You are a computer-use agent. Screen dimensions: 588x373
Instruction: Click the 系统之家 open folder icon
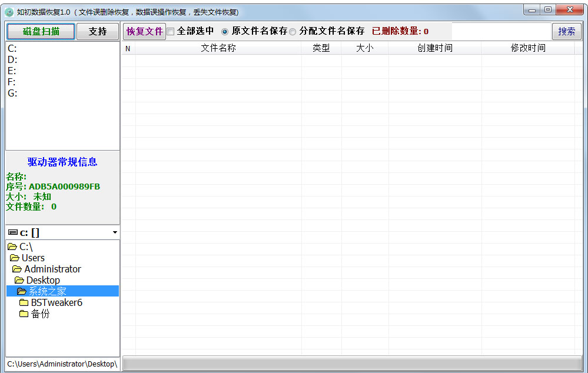[22, 291]
